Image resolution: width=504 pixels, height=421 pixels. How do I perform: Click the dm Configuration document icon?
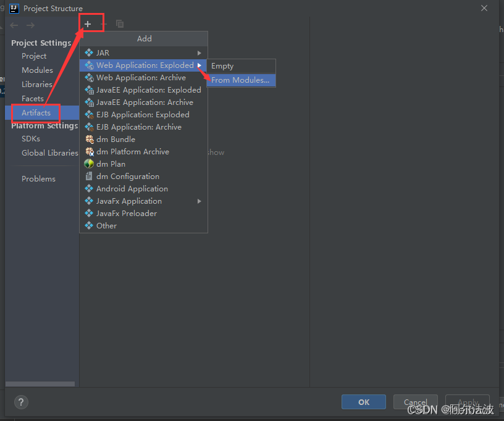click(89, 176)
